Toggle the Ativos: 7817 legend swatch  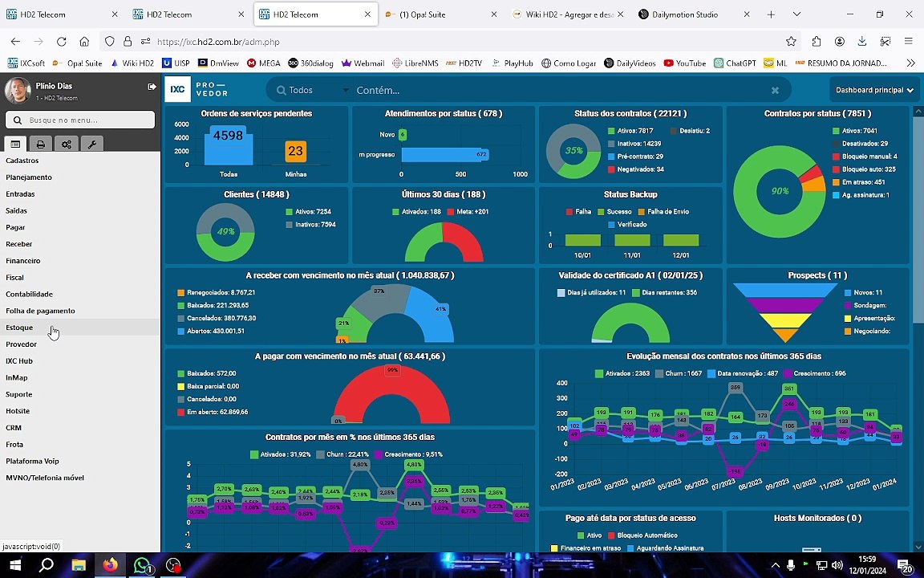pos(611,131)
